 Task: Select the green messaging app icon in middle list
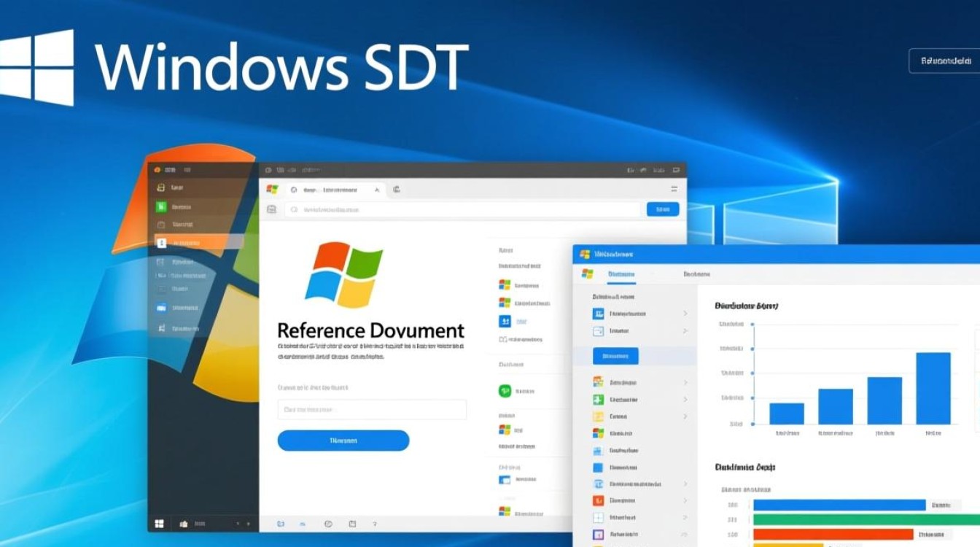click(x=503, y=390)
